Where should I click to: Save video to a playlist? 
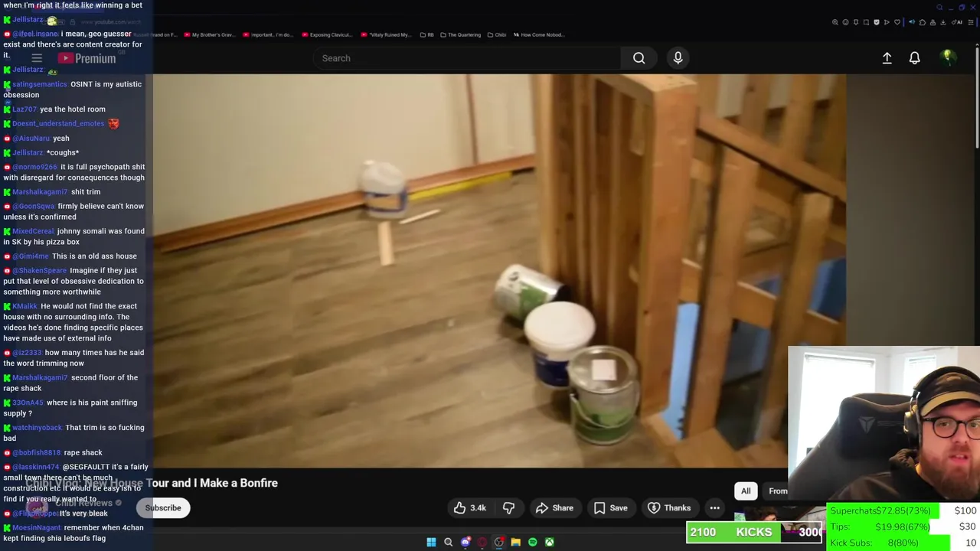[x=610, y=508]
